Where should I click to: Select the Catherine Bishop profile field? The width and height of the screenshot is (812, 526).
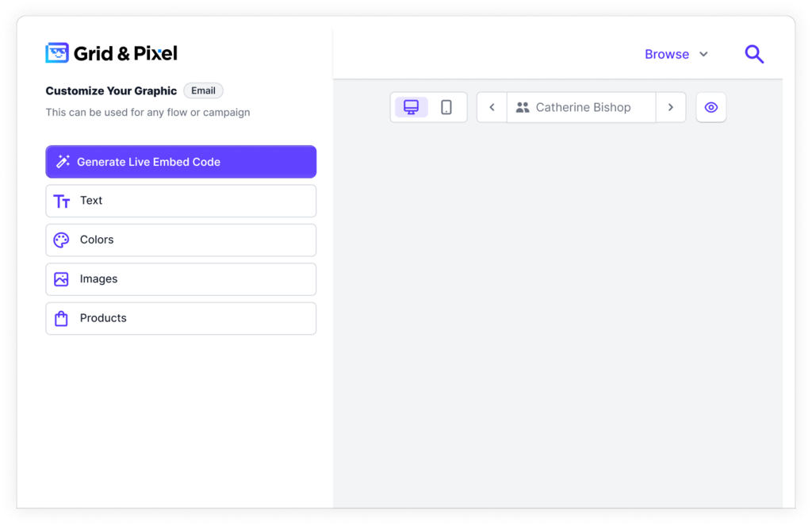(x=581, y=107)
